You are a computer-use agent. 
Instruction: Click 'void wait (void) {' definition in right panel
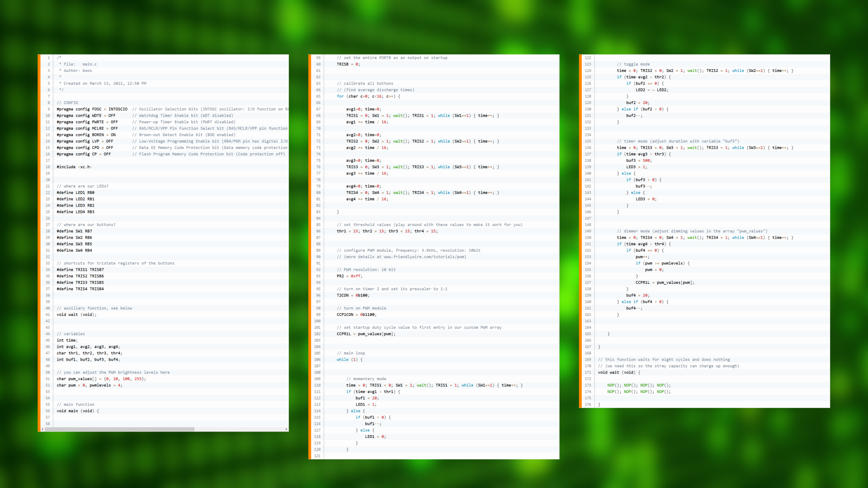click(x=619, y=373)
